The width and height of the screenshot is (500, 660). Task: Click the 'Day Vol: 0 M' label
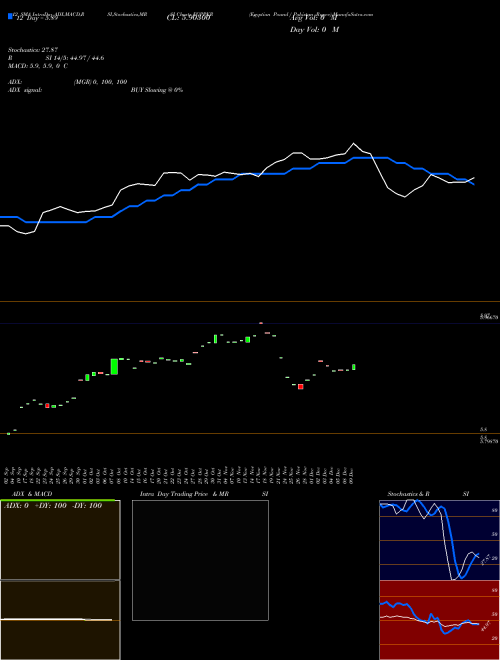314,30
